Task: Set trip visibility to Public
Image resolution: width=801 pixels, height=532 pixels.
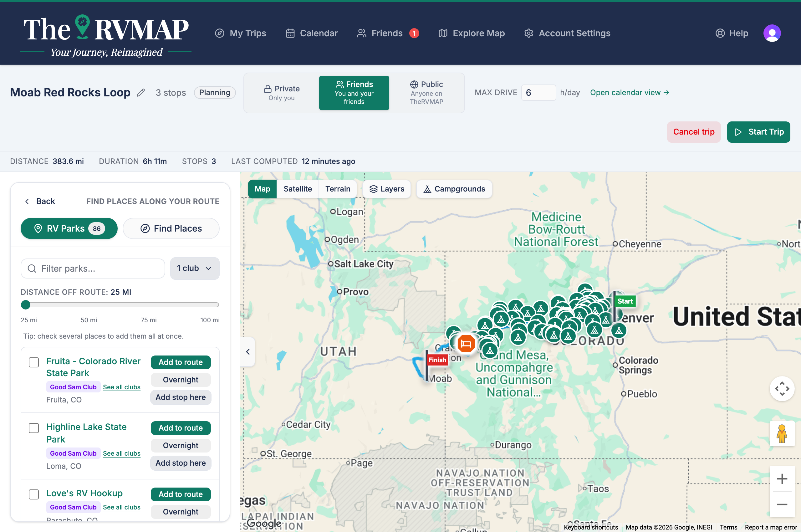Action: coord(426,93)
